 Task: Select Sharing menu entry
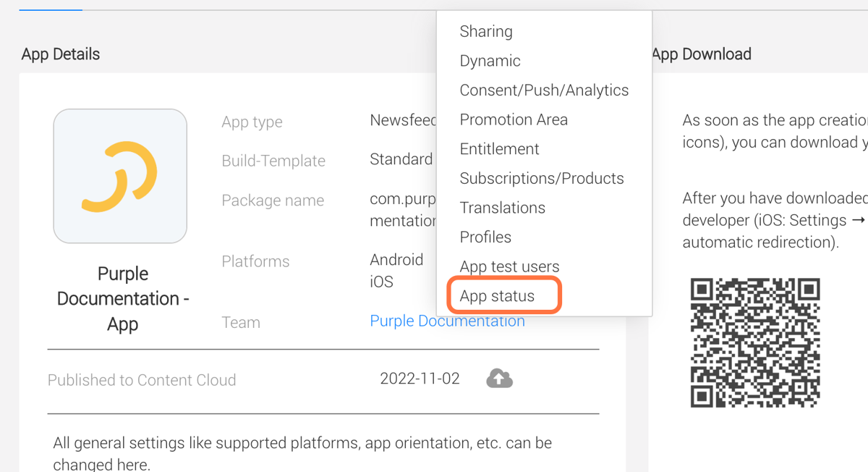point(486,31)
